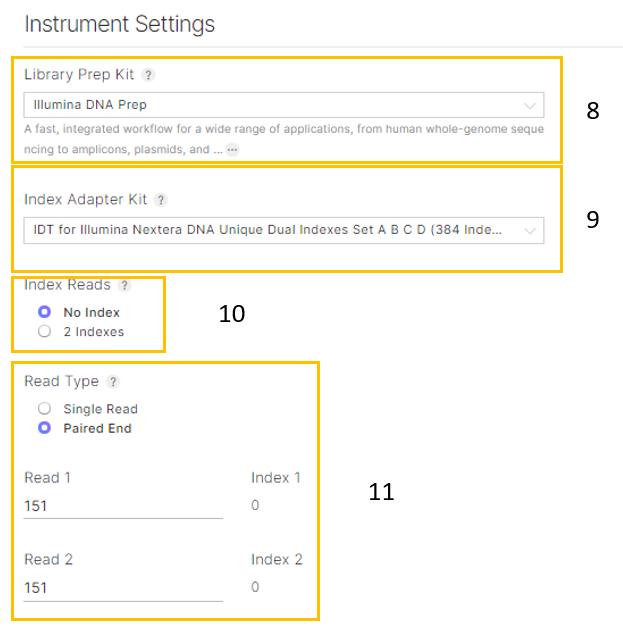Click the Instrument Settings heading
Image resolution: width=623 pixels, height=632 pixels.
tap(119, 23)
